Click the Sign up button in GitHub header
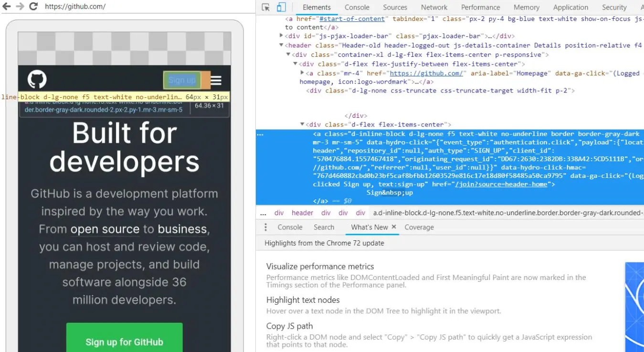 pyautogui.click(x=182, y=80)
